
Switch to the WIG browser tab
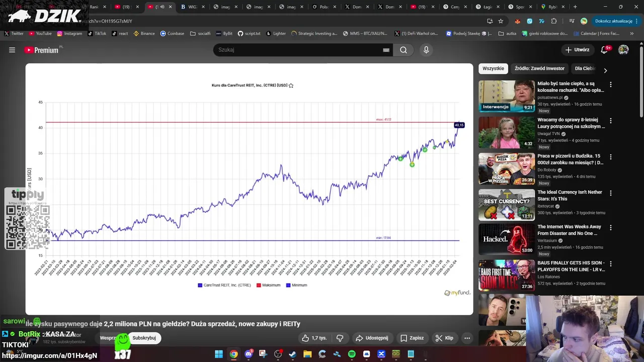tap(192, 7)
